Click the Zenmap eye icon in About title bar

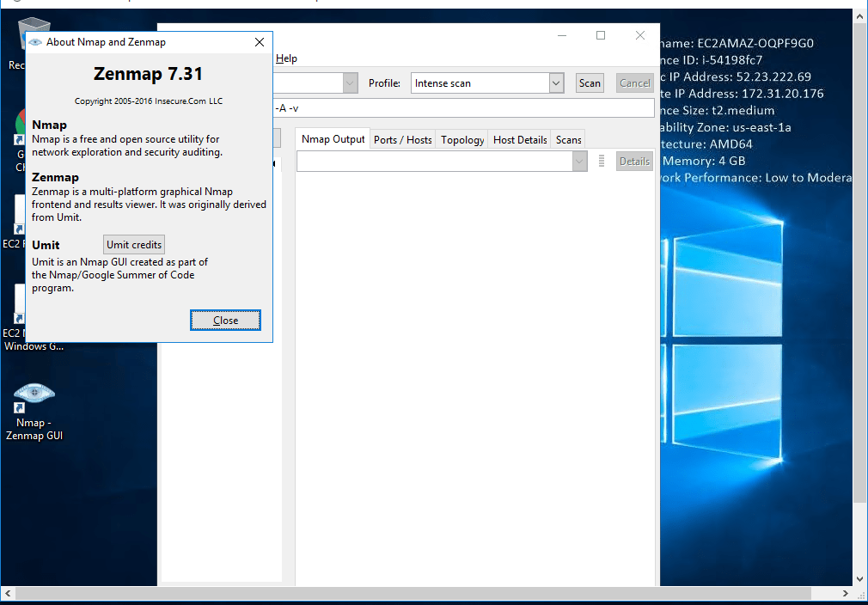click(35, 42)
